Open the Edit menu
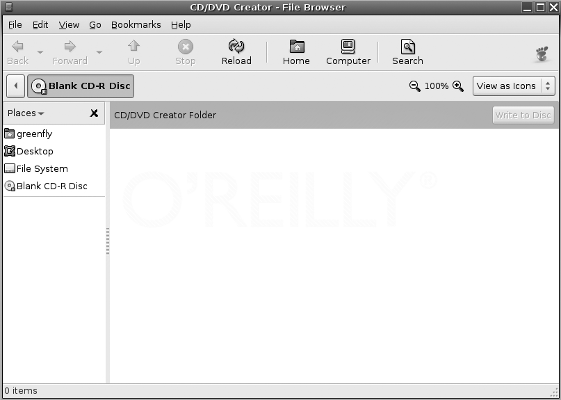The image size is (561, 400). [40, 25]
